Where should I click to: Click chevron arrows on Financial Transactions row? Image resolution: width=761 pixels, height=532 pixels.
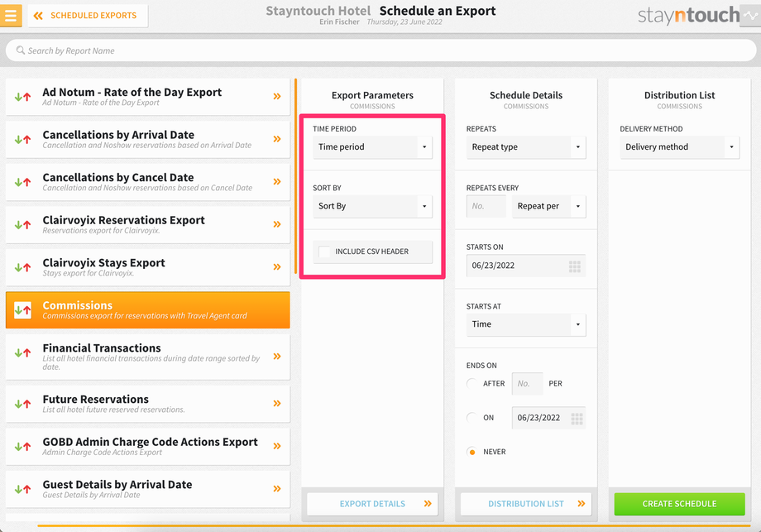277,357
